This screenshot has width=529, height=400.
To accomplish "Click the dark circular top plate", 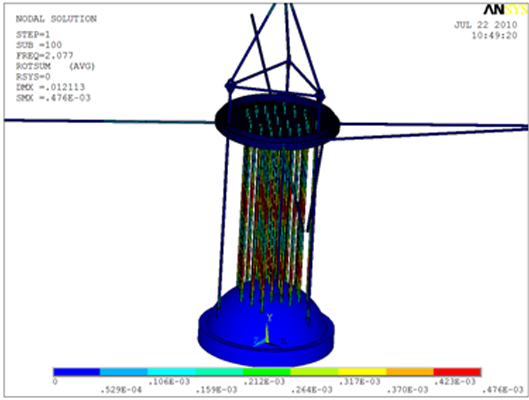I will tap(277, 122).
